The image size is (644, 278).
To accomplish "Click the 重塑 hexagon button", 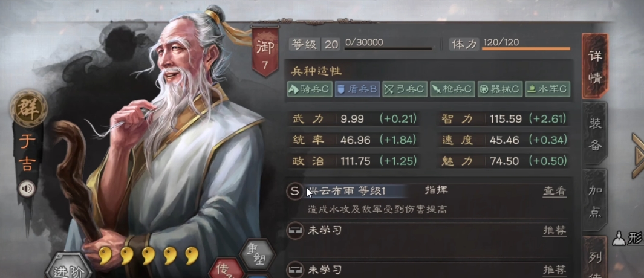I will point(257,254).
